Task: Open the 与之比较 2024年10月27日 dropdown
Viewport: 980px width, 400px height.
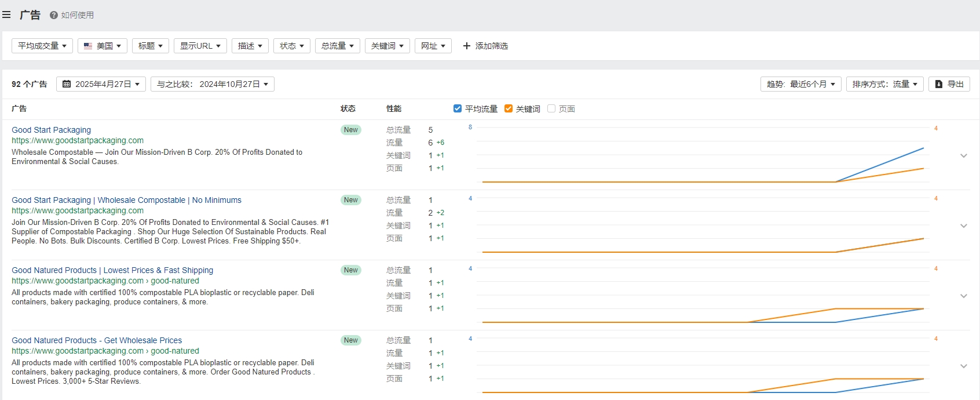Action: (x=213, y=84)
